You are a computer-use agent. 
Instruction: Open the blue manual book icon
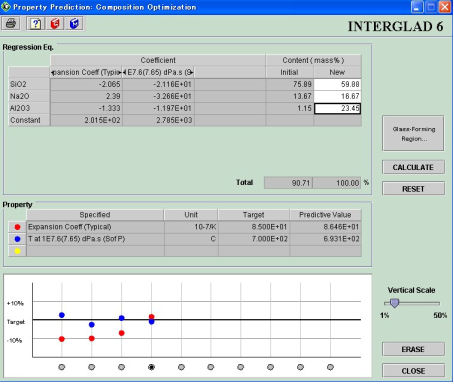tap(74, 24)
